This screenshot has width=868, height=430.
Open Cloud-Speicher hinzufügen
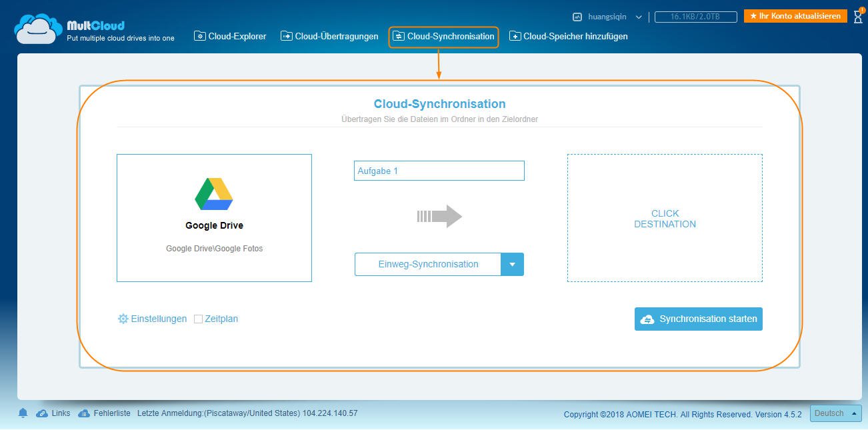click(x=569, y=37)
